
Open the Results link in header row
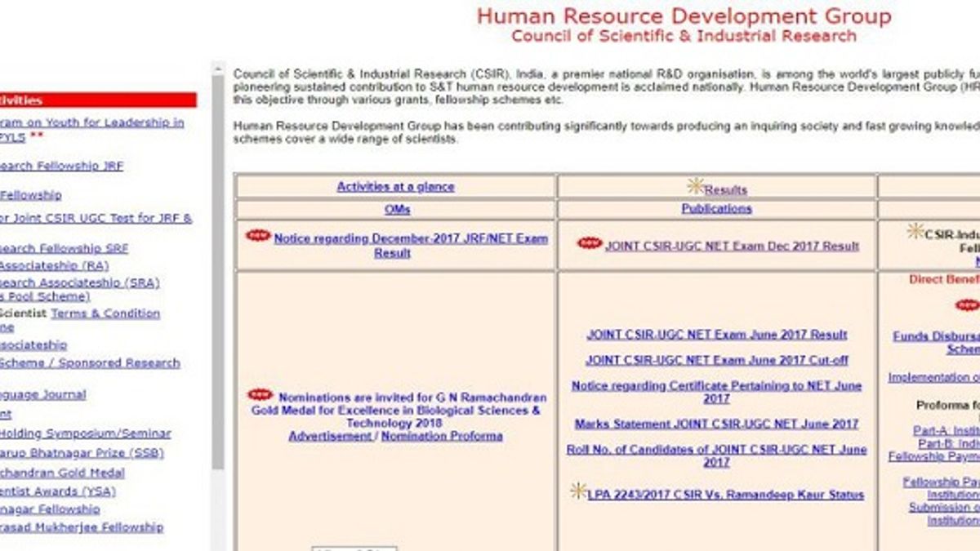click(x=725, y=190)
